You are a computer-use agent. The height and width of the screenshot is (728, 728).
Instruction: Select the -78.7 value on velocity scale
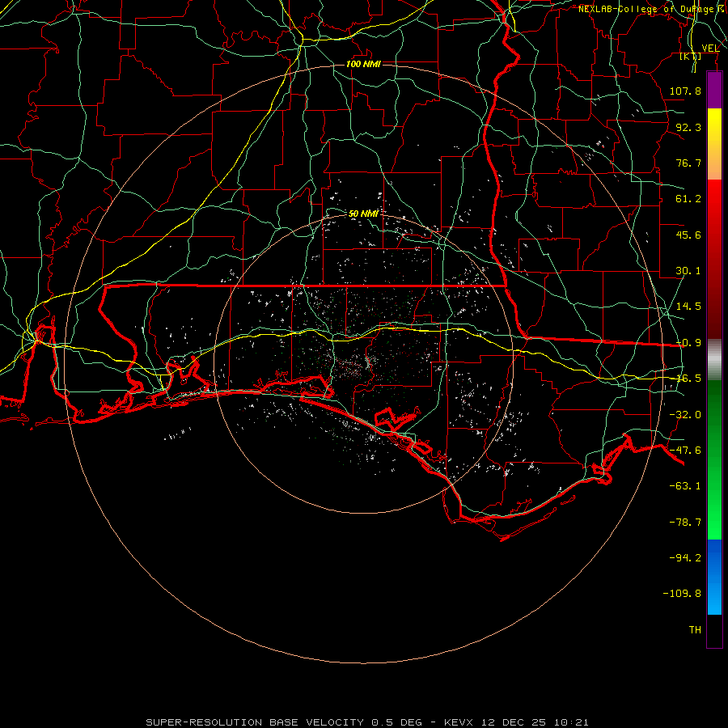pos(685,523)
